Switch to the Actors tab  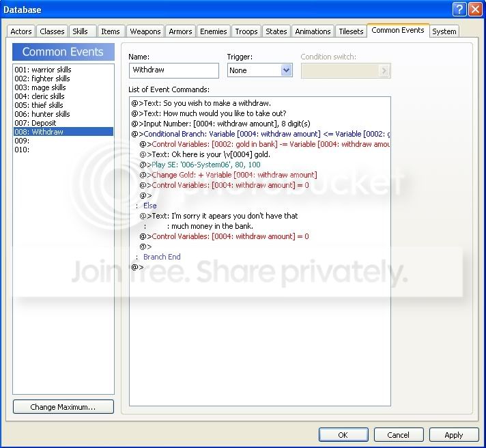point(21,31)
